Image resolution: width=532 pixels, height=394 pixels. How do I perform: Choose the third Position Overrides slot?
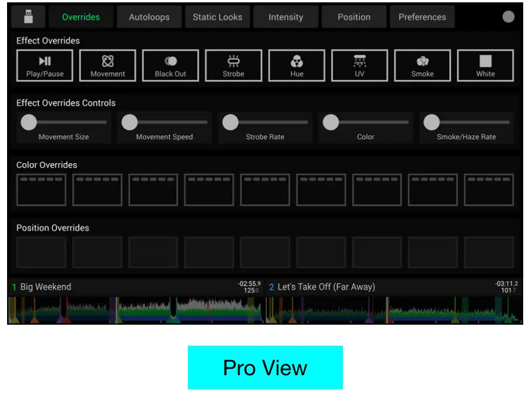(x=153, y=252)
